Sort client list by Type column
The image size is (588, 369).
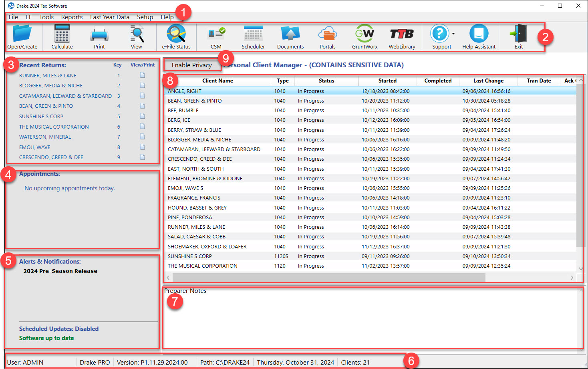[283, 81]
